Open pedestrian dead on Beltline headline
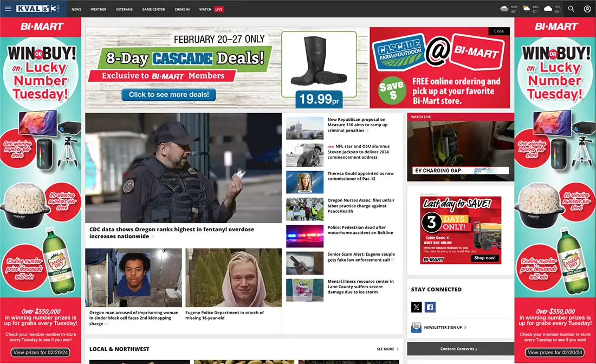 pyautogui.click(x=360, y=230)
